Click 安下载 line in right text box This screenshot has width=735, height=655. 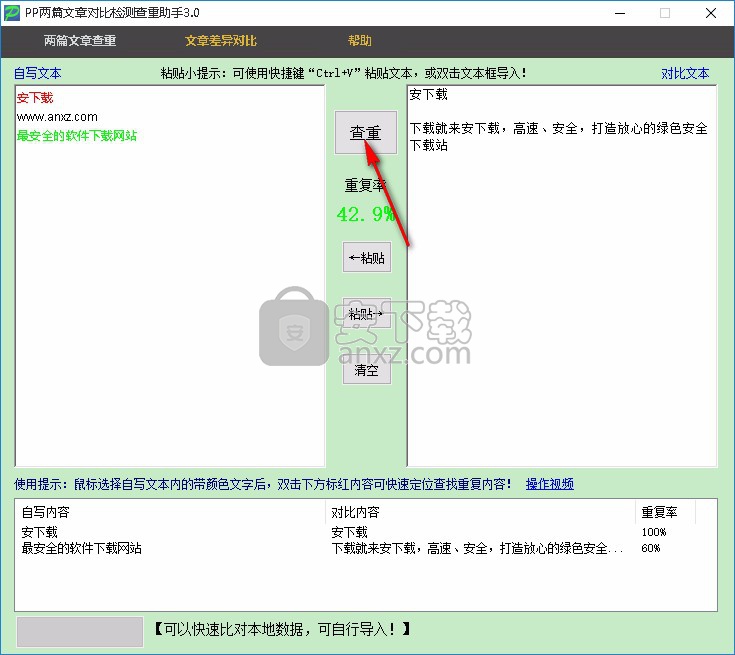[x=428, y=95]
